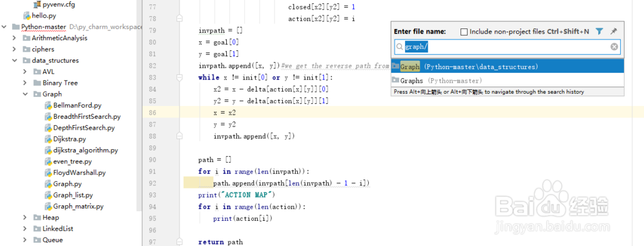
Task: Pin the Enter file name popup
Action: [614, 31]
